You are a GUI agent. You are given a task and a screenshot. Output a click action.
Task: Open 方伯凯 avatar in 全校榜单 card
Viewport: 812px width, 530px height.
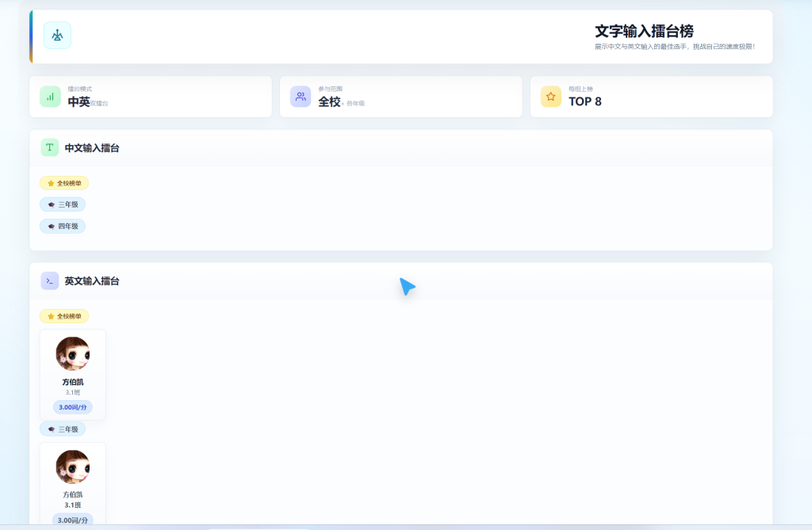coord(72,353)
